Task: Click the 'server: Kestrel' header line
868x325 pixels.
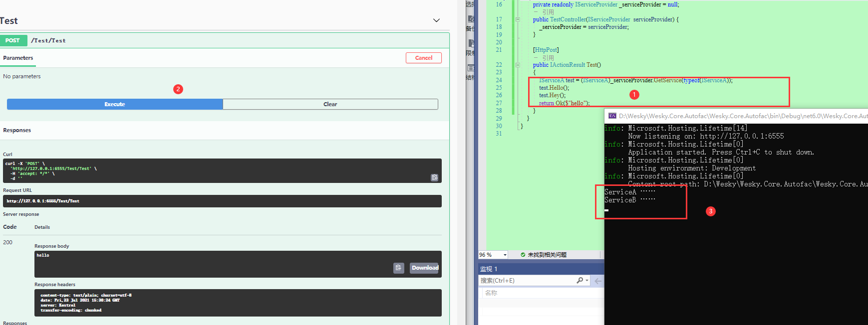Action: click(58, 305)
